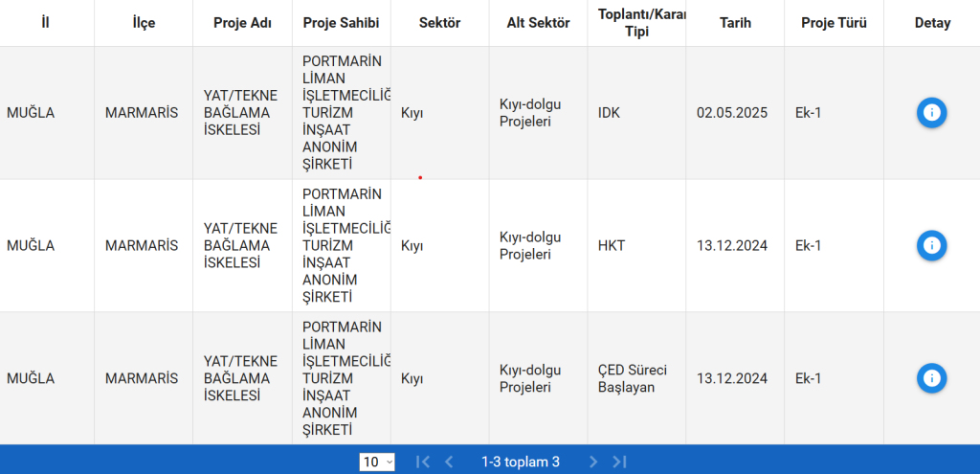The width and height of the screenshot is (980, 474).
Task: Click the Sektör column header
Action: [x=439, y=23]
